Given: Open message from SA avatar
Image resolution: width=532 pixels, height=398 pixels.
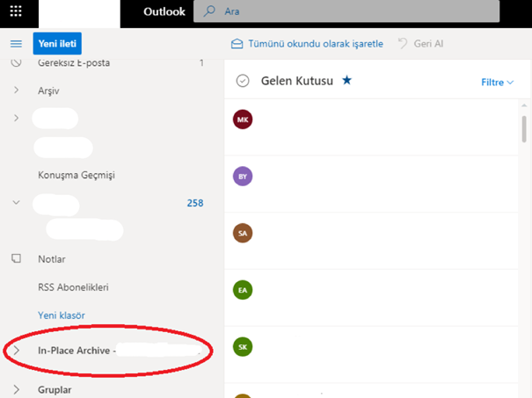Looking at the screenshot, I should point(243,233).
